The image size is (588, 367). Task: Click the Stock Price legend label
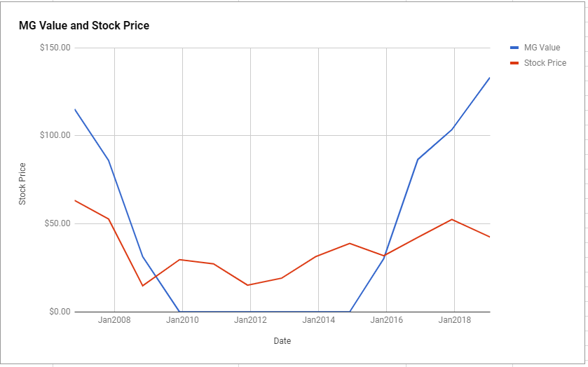(x=545, y=63)
